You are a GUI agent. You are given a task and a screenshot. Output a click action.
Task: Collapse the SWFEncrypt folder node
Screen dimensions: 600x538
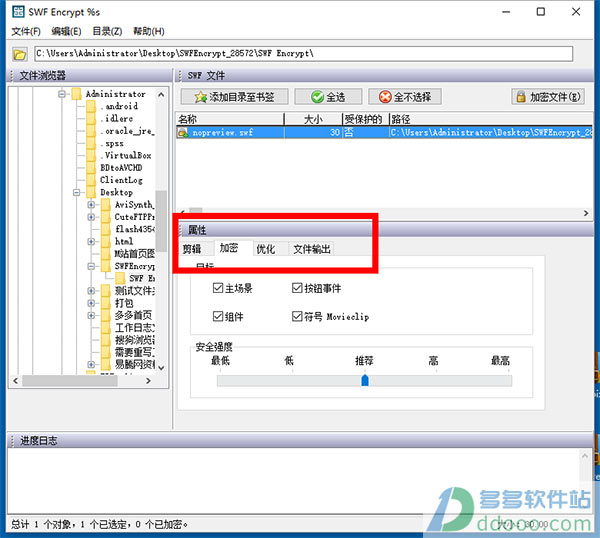[91, 266]
